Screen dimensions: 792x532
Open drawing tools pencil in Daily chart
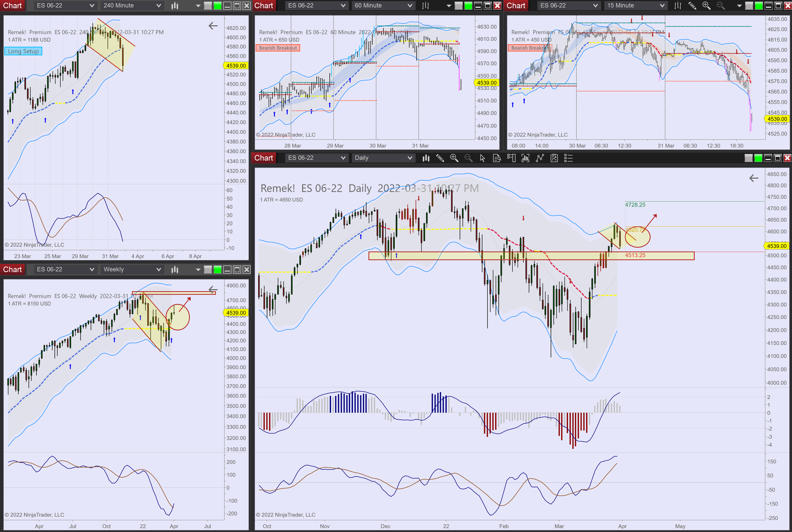[x=440, y=158]
